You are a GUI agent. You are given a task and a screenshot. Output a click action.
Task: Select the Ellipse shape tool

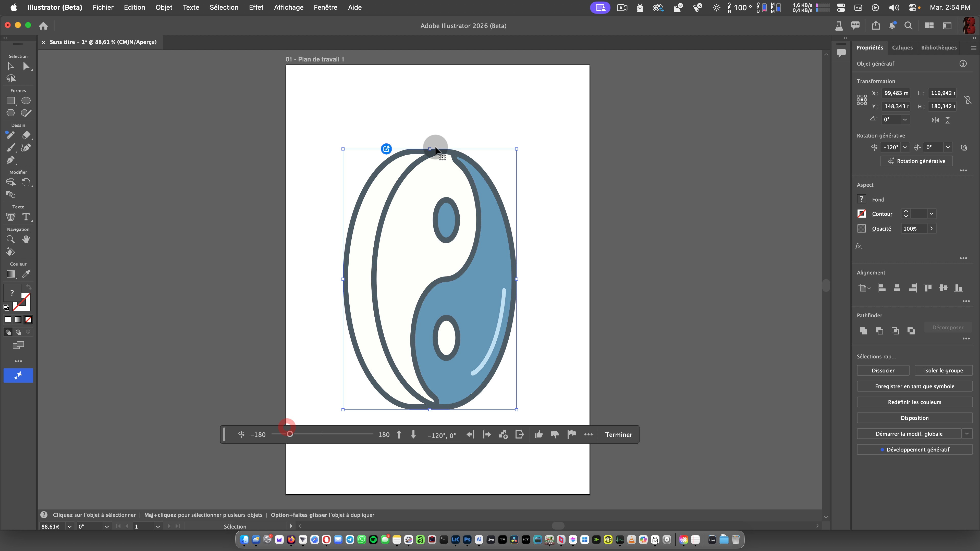[x=26, y=101]
